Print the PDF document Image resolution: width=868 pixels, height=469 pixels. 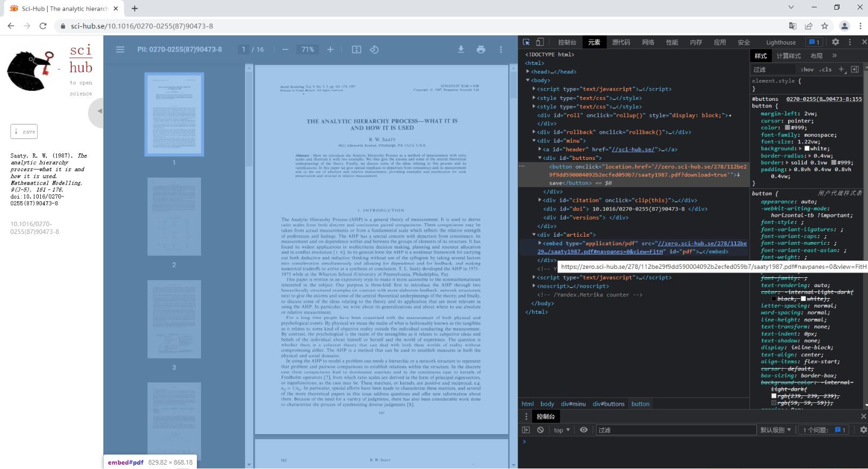[481, 49]
